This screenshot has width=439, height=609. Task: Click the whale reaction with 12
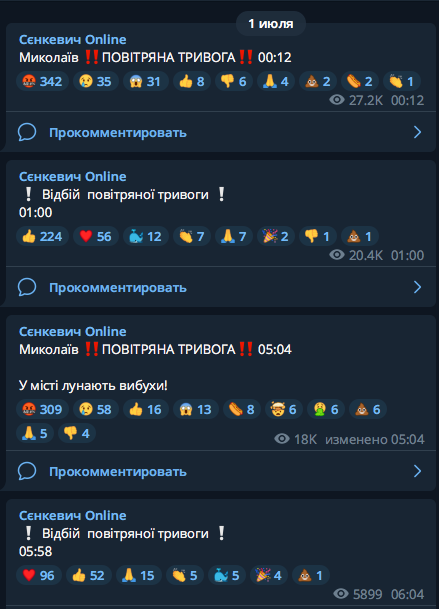click(146, 237)
